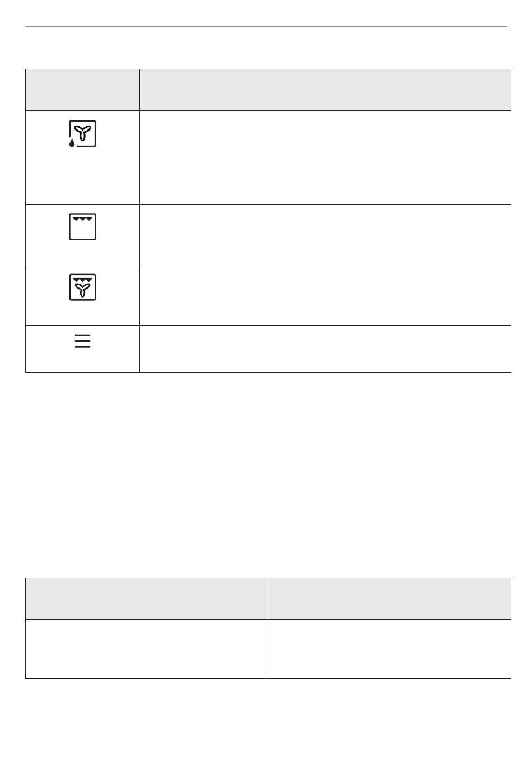This screenshot has height=770, width=532.
Task: Click left gray header of the bottom table
Action: [x=147, y=599]
